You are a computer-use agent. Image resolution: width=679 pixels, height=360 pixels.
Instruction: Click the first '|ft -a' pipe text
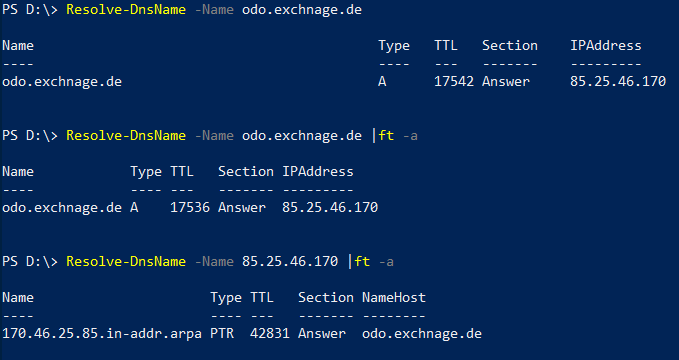pos(394,136)
